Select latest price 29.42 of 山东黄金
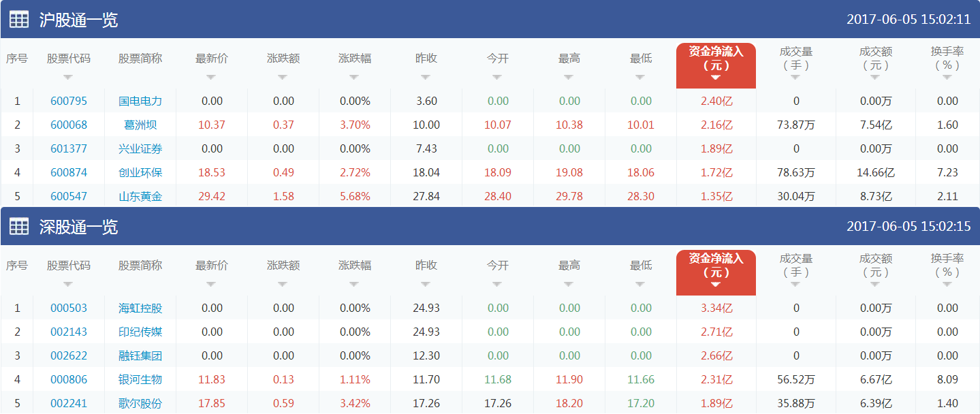980x414 pixels. tap(212, 196)
